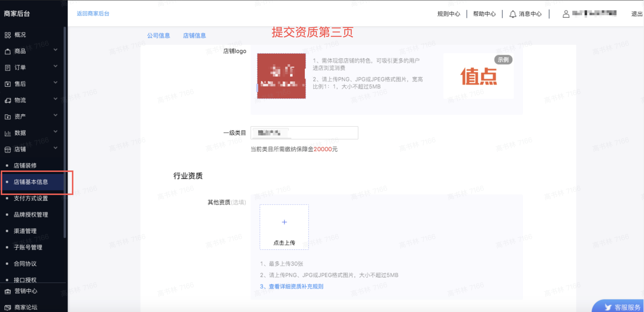644x312 pixels.
Task: Click the 概况 sidebar label
Action: pyautogui.click(x=20, y=35)
